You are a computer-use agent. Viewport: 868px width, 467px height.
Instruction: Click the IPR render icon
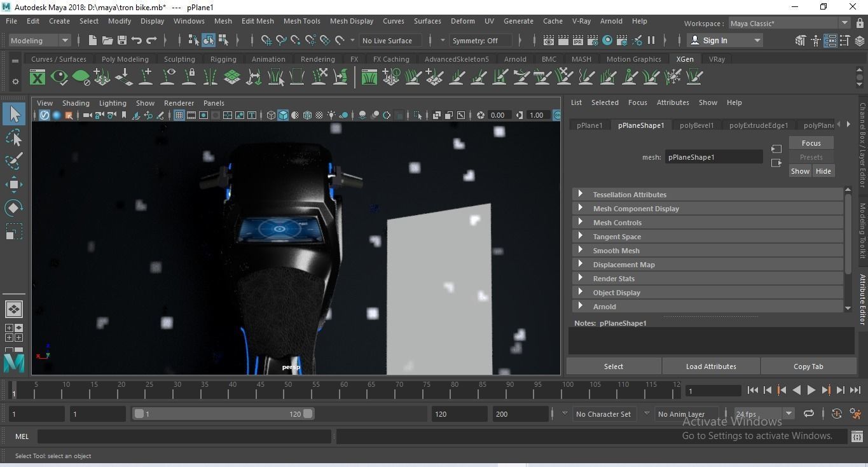click(x=578, y=41)
